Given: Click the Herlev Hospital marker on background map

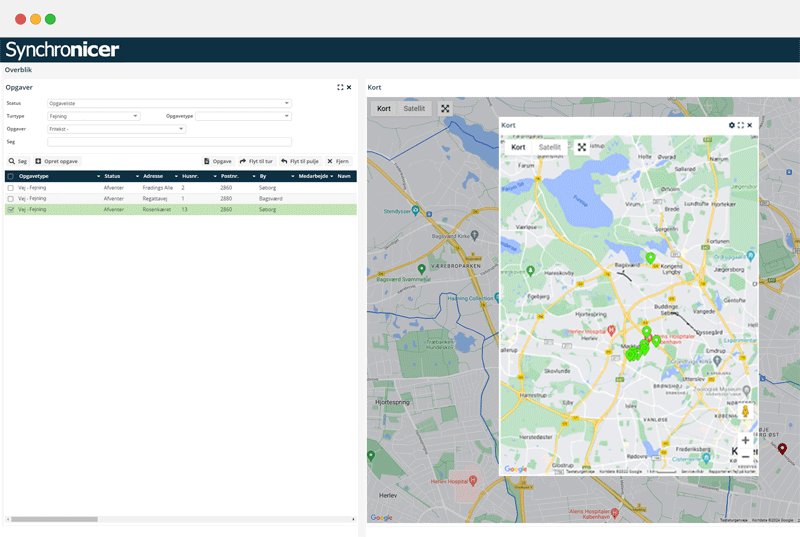Looking at the screenshot, I should 473,480.
